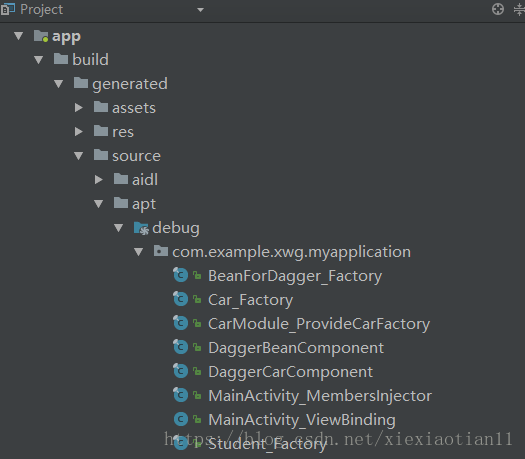Expand the res folder arrow
Viewport: 525px width, 459px height.
[79, 132]
